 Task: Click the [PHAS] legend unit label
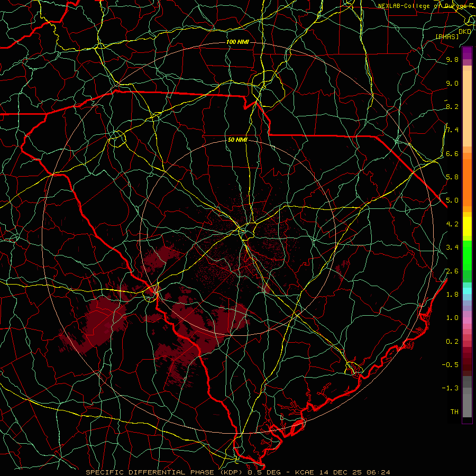[447, 36]
